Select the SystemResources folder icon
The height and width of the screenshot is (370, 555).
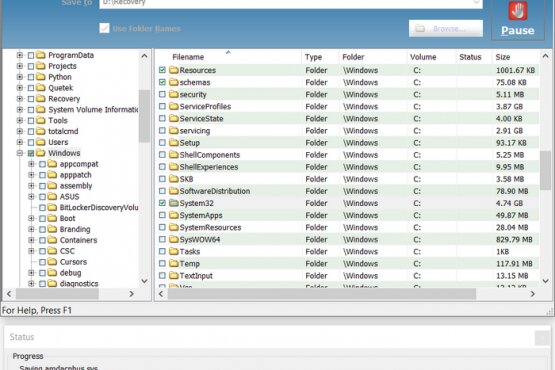pos(173,227)
